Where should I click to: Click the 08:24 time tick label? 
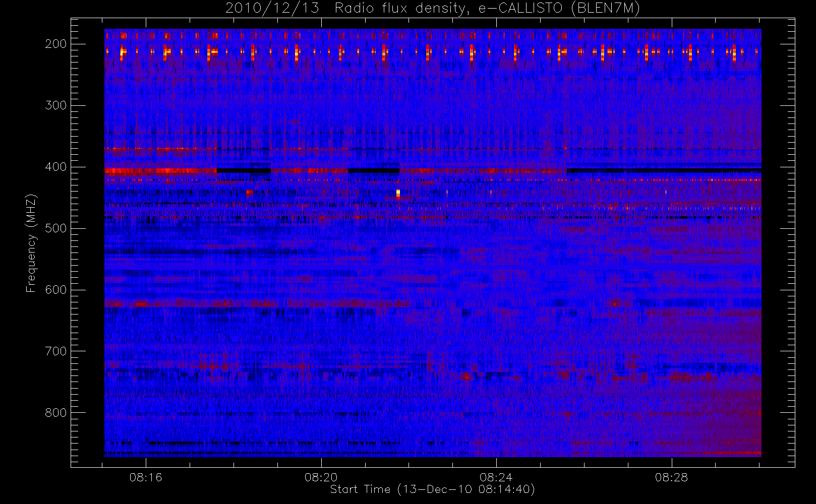(x=496, y=477)
